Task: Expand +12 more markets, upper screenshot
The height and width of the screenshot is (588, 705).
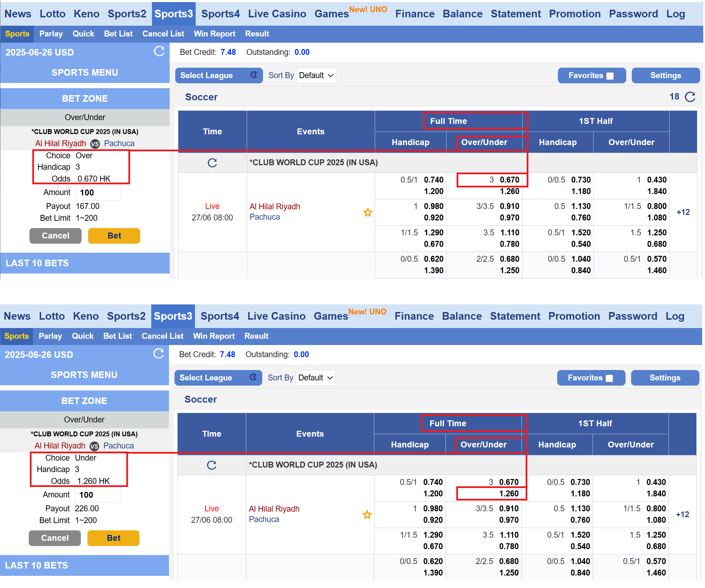Action: [683, 212]
